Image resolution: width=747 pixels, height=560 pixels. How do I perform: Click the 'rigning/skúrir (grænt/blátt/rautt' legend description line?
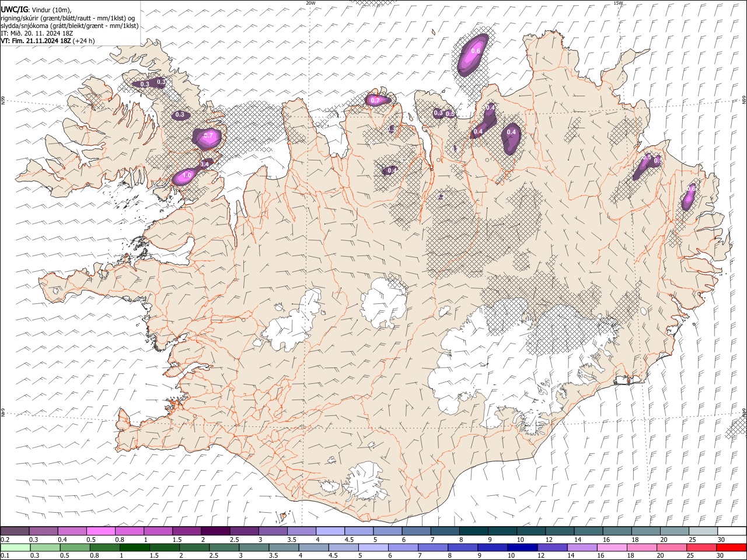[67, 17]
